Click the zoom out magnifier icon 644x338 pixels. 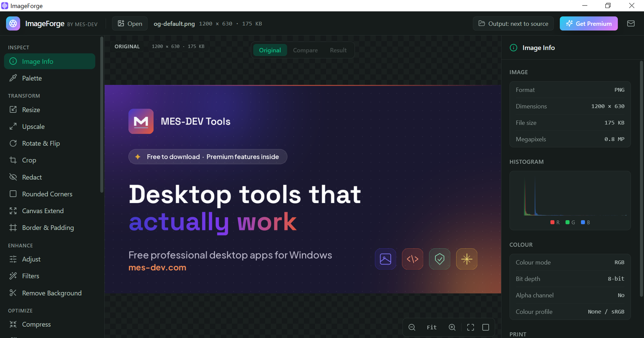tap(412, 327)
